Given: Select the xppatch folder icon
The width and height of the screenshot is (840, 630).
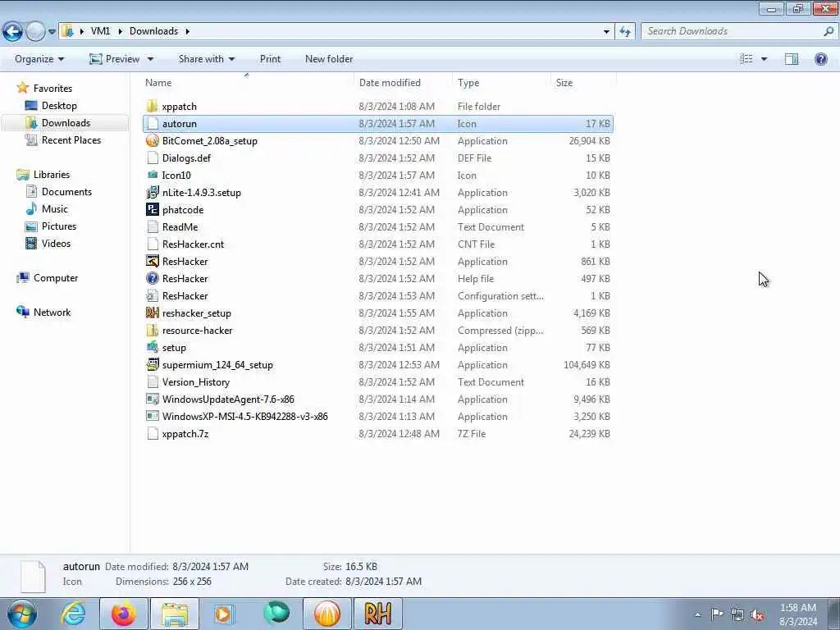Looking at the screenshot, I should [x=152, y=106].
